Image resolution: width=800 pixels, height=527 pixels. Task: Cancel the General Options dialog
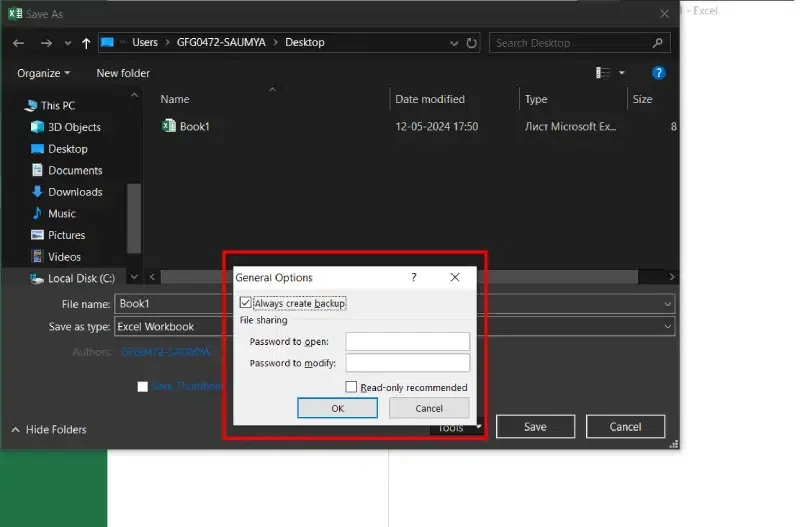[429, 408]
